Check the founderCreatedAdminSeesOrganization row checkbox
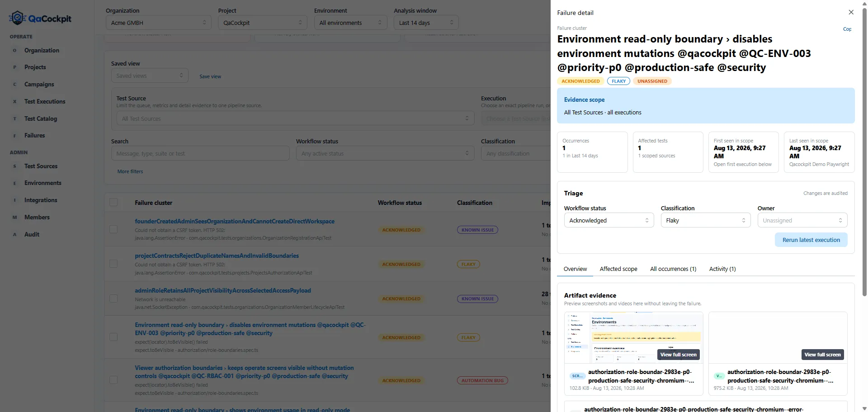 pos(113,229)
